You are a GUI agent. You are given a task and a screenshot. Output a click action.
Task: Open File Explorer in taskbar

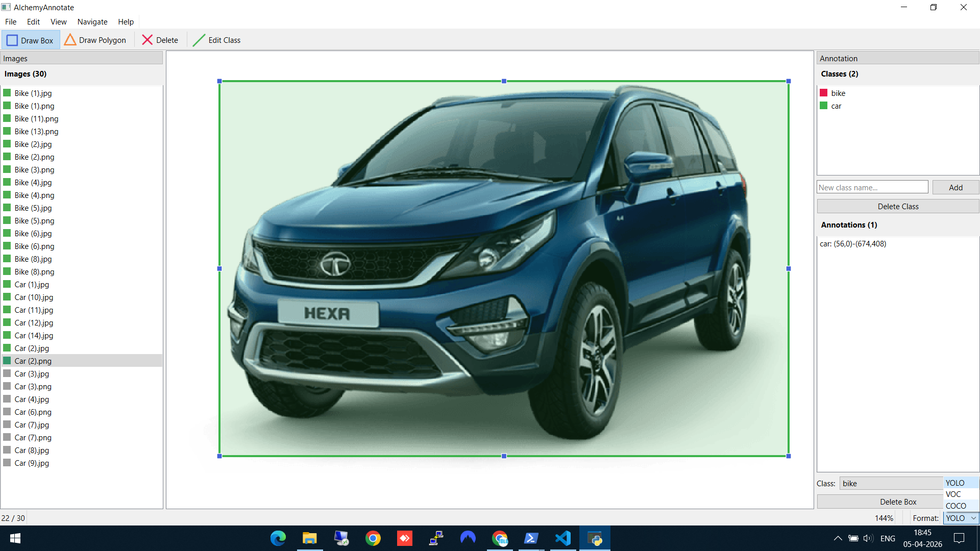click(x=309, y=538)
